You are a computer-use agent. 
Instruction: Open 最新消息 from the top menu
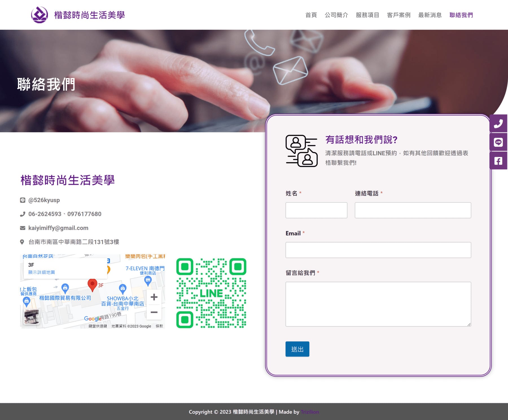click(430, 15)
